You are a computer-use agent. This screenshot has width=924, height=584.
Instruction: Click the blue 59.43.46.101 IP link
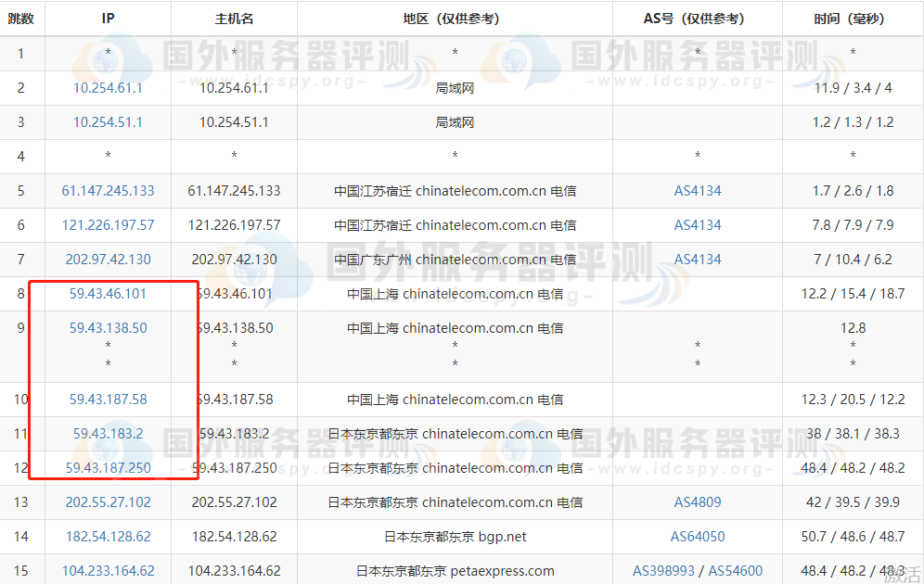point(108,294)
